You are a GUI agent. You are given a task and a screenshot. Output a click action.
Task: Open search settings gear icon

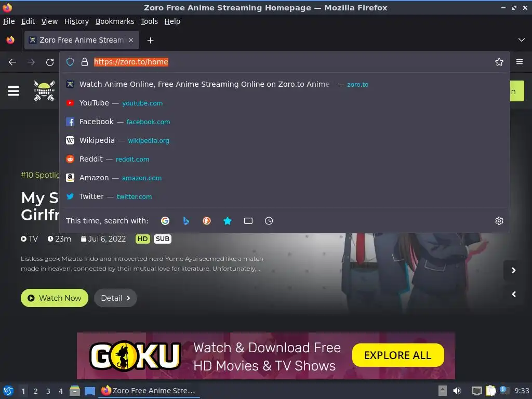(x=499, y=221)
